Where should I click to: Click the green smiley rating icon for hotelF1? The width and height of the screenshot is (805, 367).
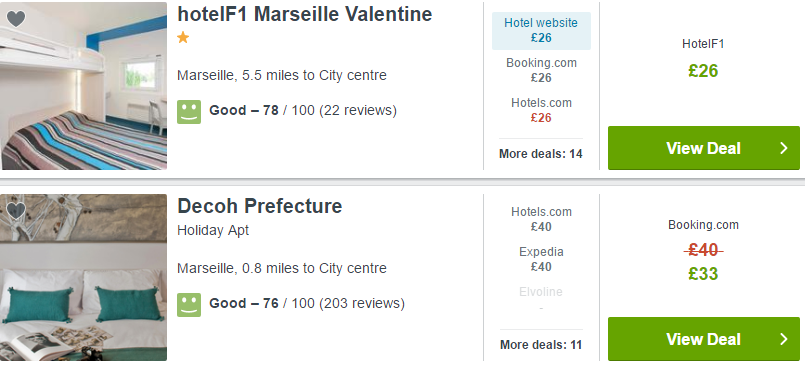coord(189,111)
